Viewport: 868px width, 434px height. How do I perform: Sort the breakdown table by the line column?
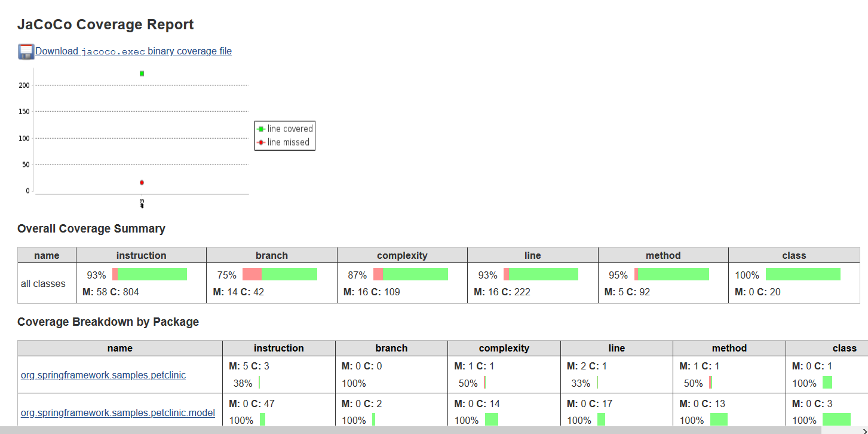coord(617,348)
